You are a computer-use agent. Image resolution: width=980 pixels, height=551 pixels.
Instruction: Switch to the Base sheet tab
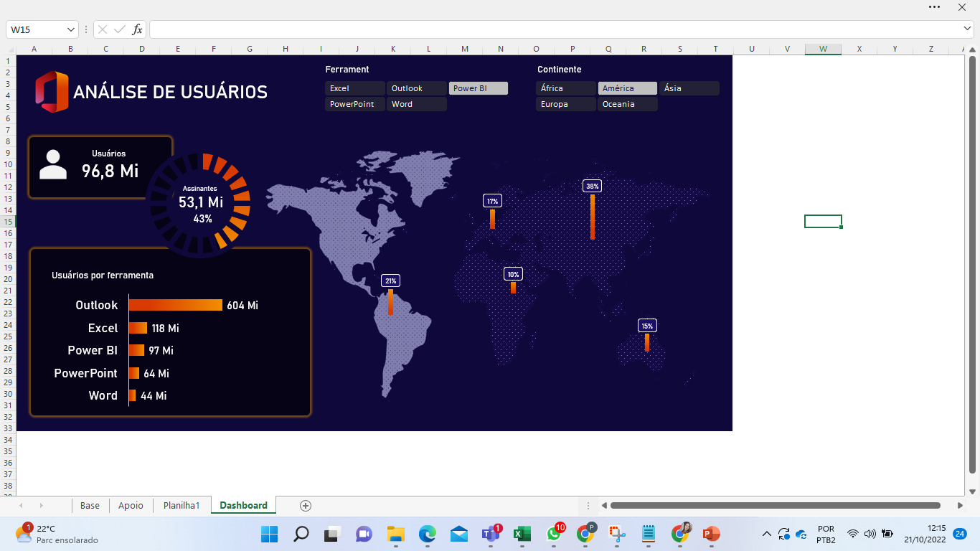click(x=90, y=506)
